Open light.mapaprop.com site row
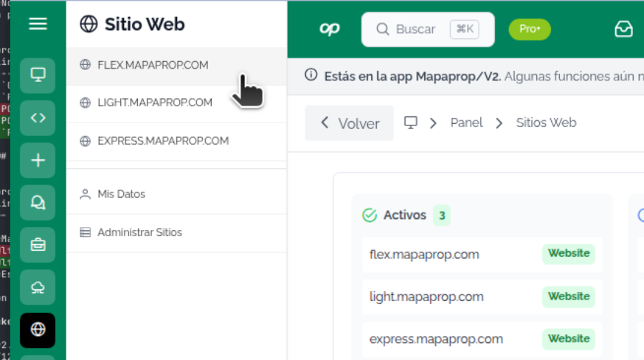Image resolution: width=644 pixels, height=360 pixels. (x=482, y=297)
